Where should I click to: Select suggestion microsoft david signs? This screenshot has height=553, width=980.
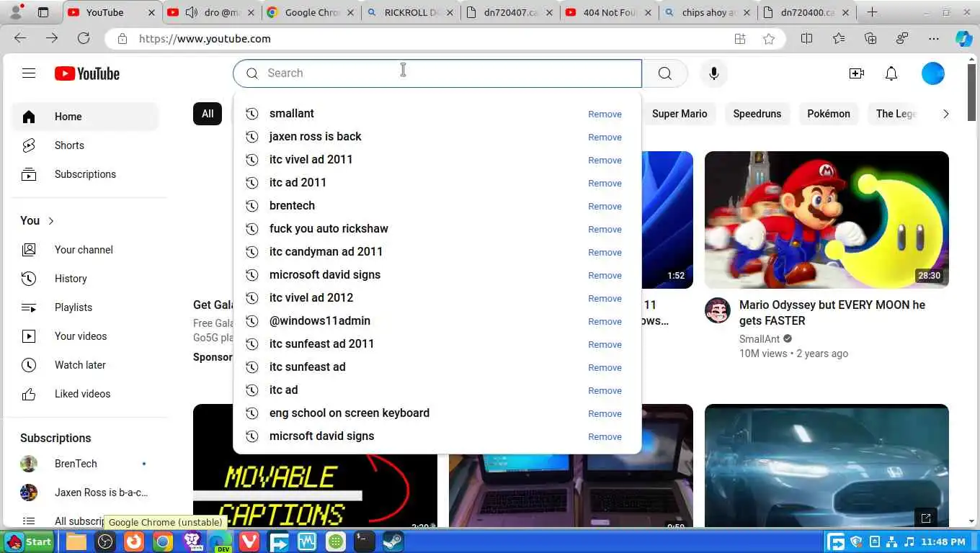pos(324,274)
